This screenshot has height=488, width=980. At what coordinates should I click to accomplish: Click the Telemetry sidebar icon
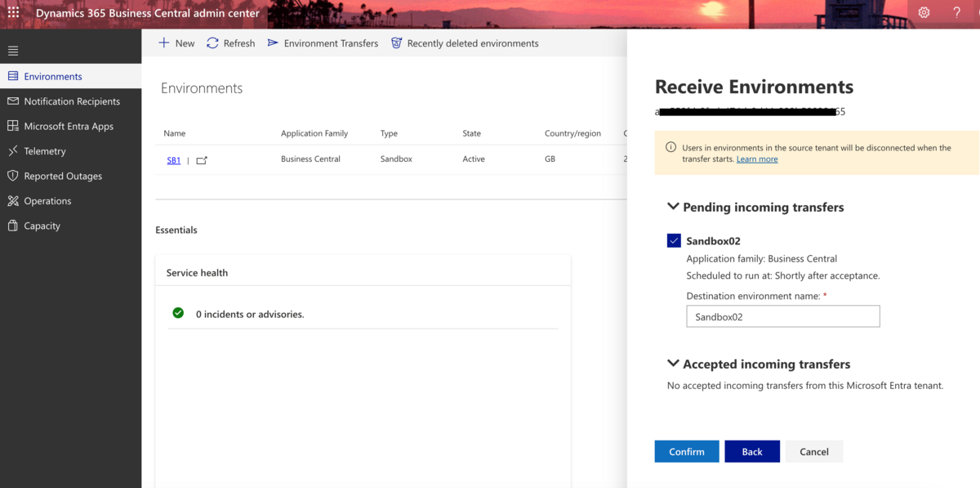tap(12, 151)
